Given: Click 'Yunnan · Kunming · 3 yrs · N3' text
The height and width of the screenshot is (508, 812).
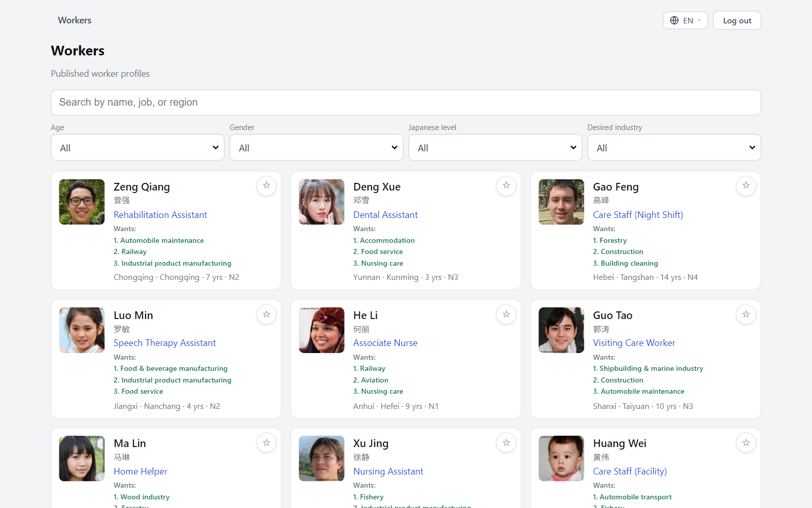Looking at the screenshot, I should (x=406, y=277).
